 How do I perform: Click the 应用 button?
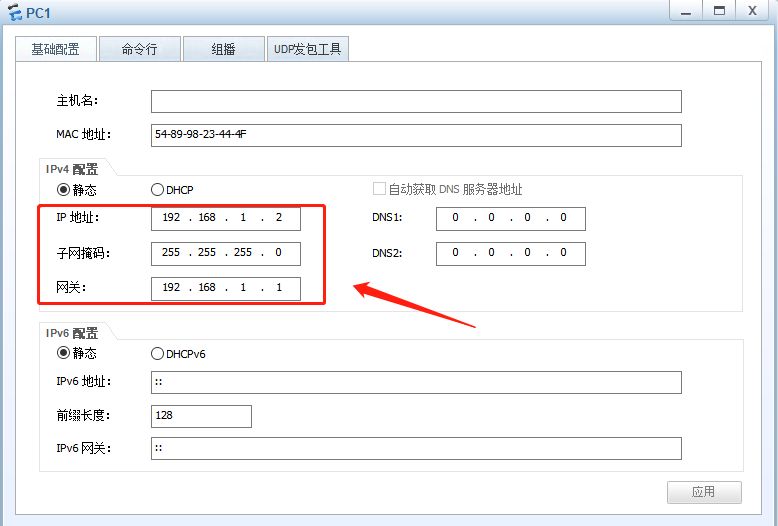704,491
